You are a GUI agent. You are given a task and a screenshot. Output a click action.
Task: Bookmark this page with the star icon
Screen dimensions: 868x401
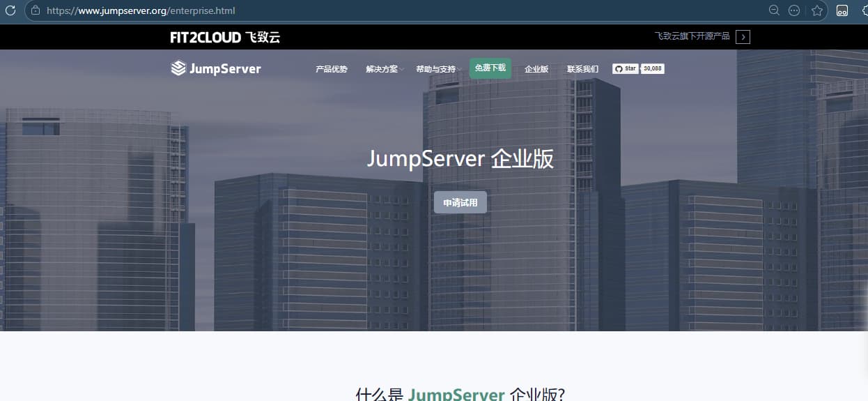[817, 10]
